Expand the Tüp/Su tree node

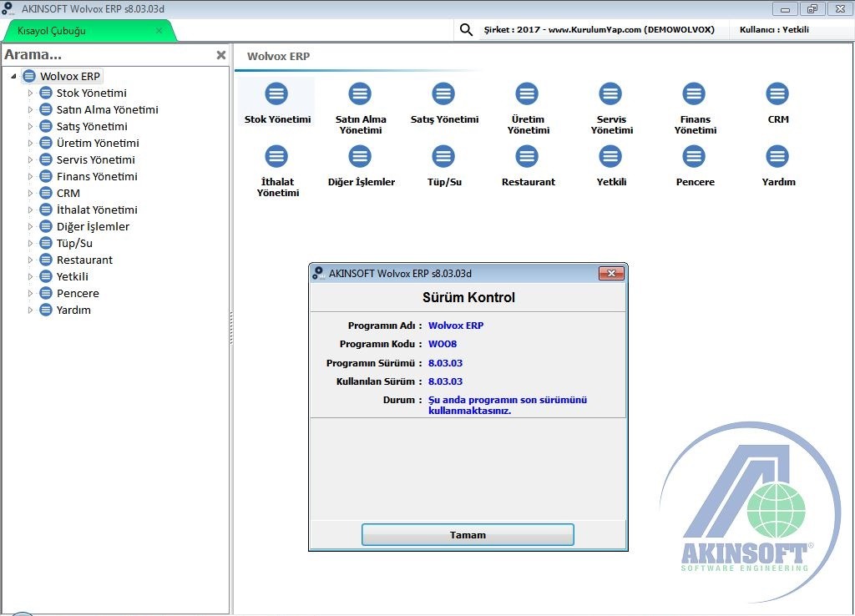click(x=31, y=243)
